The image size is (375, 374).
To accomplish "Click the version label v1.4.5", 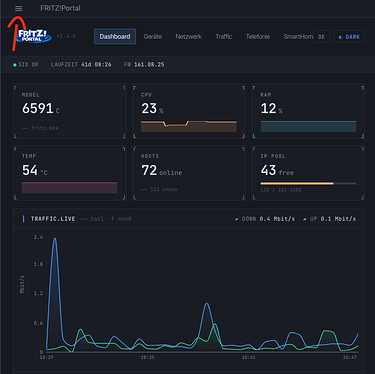I will coord(66,36).
